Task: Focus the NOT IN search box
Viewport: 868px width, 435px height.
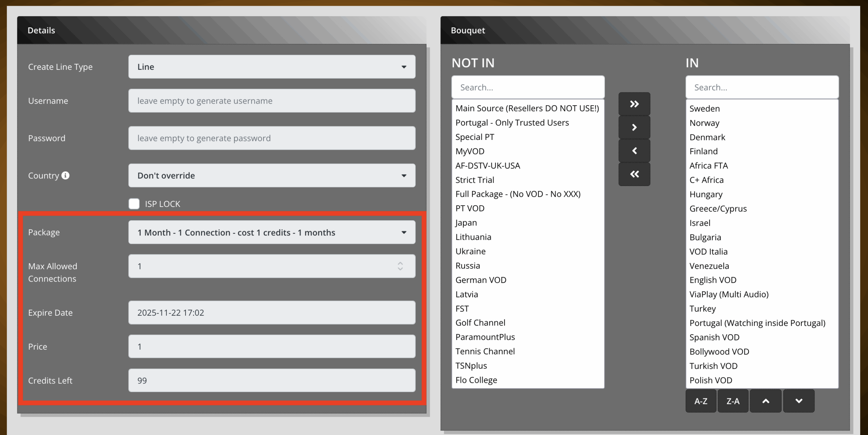Action: pos(528,87)
